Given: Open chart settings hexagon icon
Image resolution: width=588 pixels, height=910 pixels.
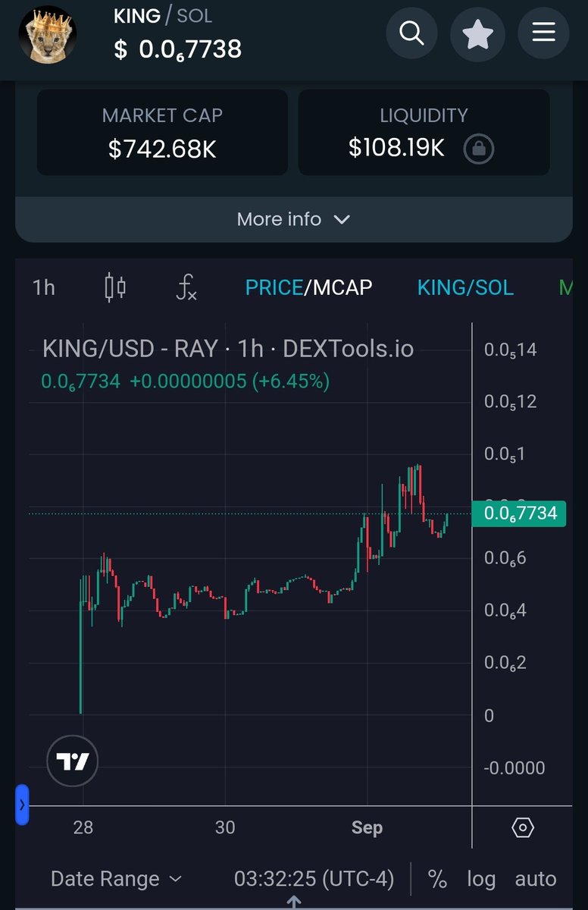Looking at the screenshot, I should click(523, 827).
